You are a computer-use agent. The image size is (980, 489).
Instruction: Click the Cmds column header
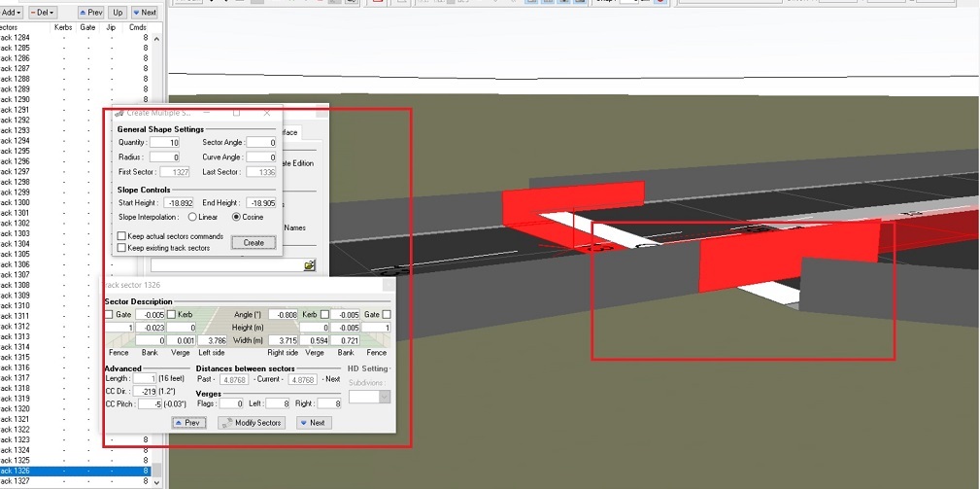[x=138, y=27]
